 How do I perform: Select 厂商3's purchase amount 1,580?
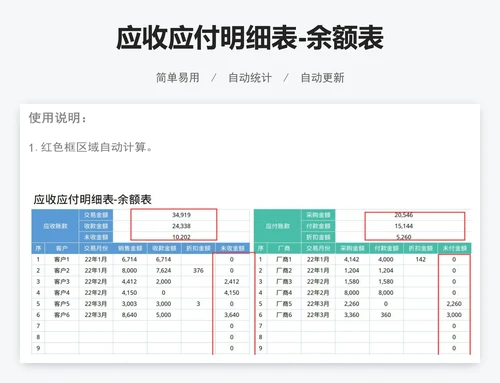click(x=352, y=282)
